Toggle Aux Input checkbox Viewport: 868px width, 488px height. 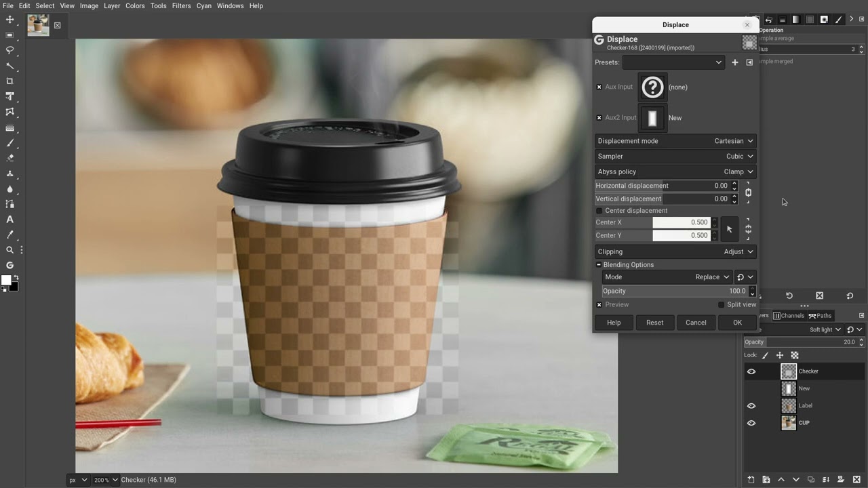point(599,87)
